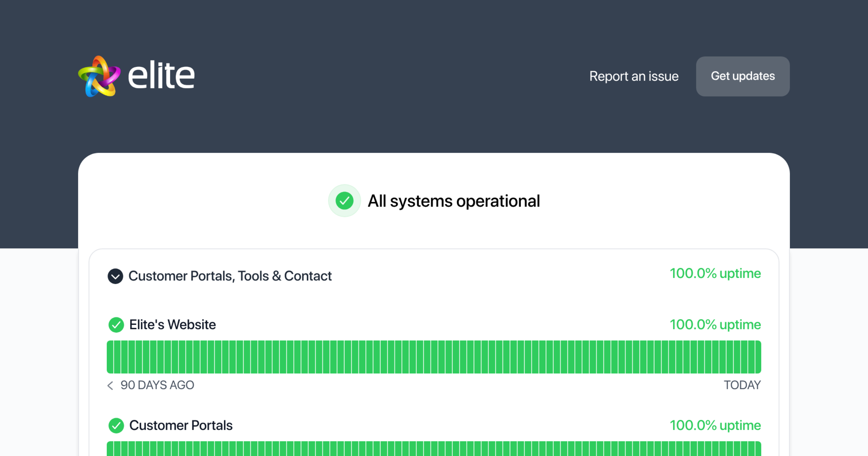
Task: Click the Customer Portals component label
Action: click(181, 426)
